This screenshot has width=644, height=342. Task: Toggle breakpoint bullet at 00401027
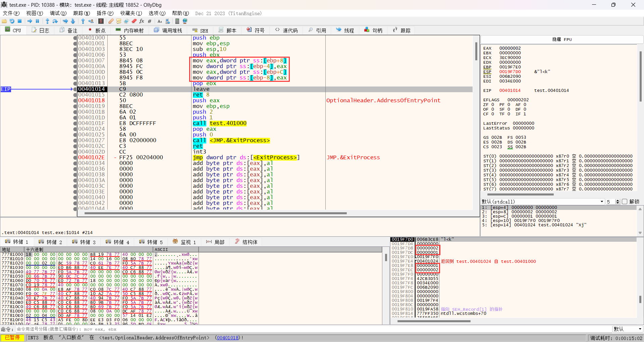click(x=75, y=140)
